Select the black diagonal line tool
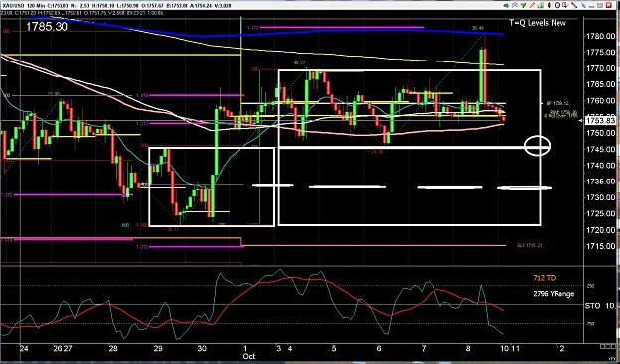Image resolution: width=620 pixels, height=364 pixels. pyautogui.click(x=574, y=5)
